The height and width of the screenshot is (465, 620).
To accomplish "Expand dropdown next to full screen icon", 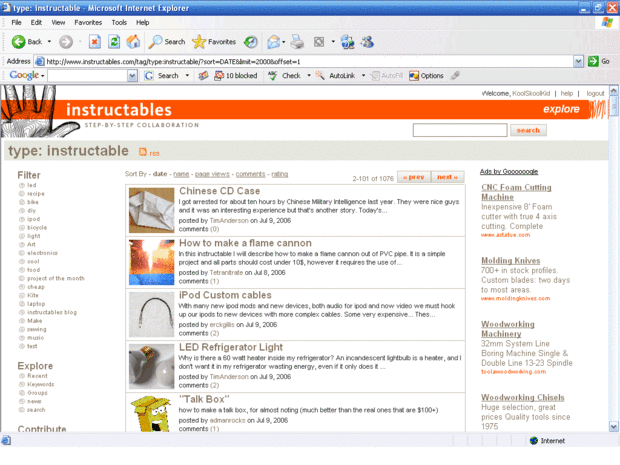I will coord(333,42).
